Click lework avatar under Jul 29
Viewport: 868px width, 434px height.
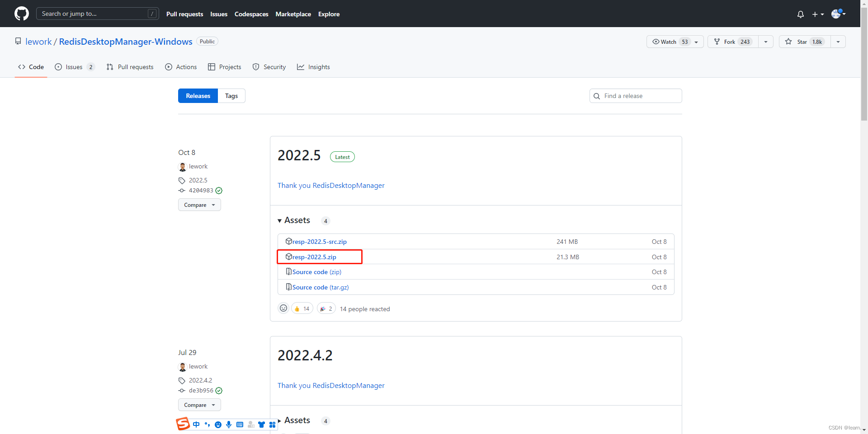(x=183, y=367)
